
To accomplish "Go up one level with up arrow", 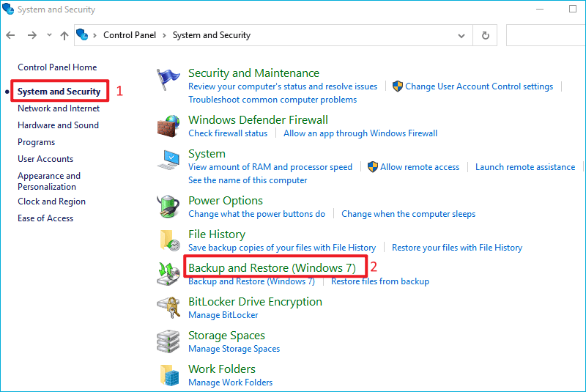I will [64, 35].
